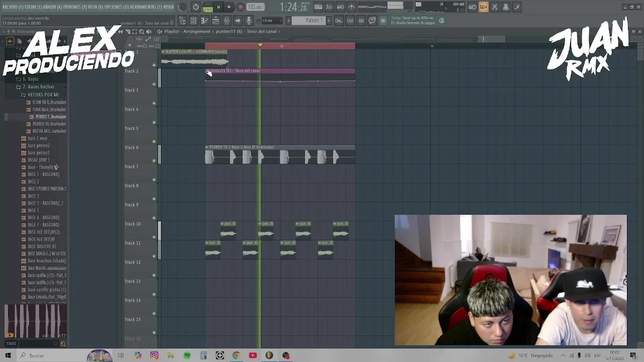Open the mixer icon in toolbar
The image size is (644, 362).
[226, 21]
